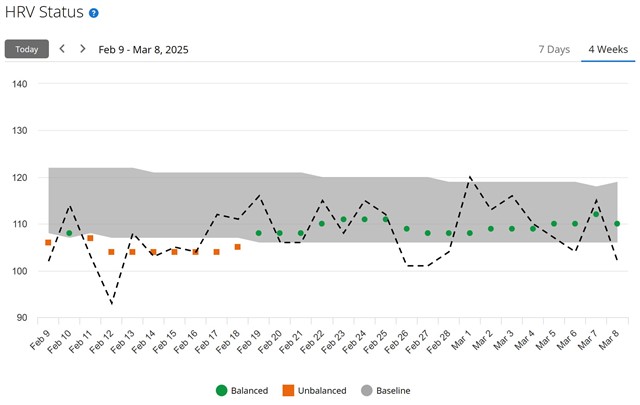Click the dashed line low point on Feb 12

(112, 303)
